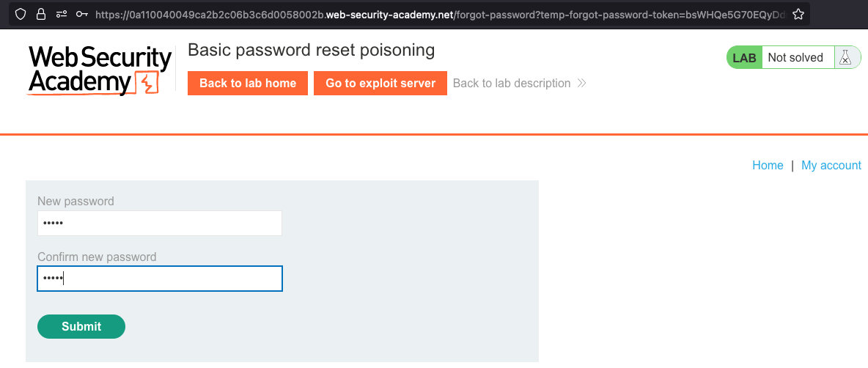This screenshot has width=868, height=368.
Task: Click the Web Security Academy logo
Action: click(x=100, y=70)
